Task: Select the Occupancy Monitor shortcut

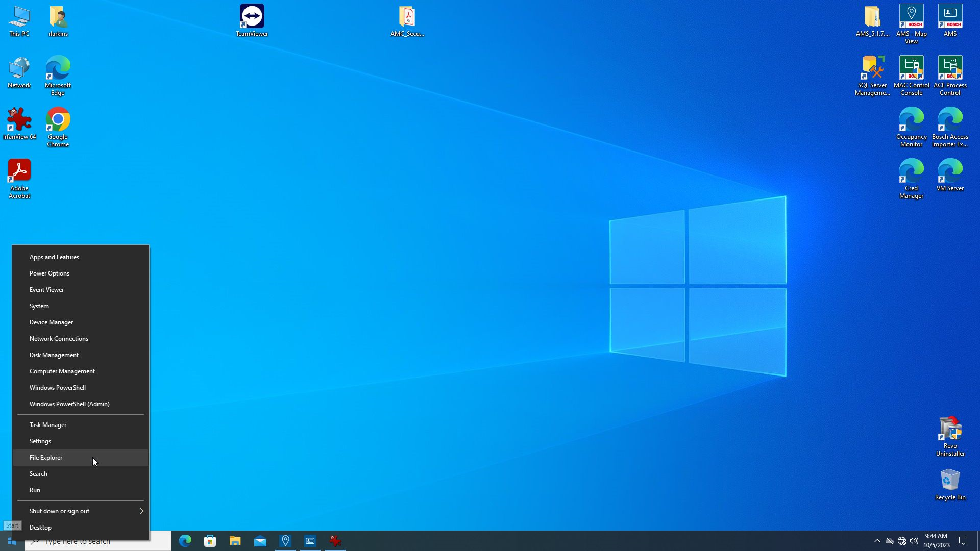Action: coord(911,126)
